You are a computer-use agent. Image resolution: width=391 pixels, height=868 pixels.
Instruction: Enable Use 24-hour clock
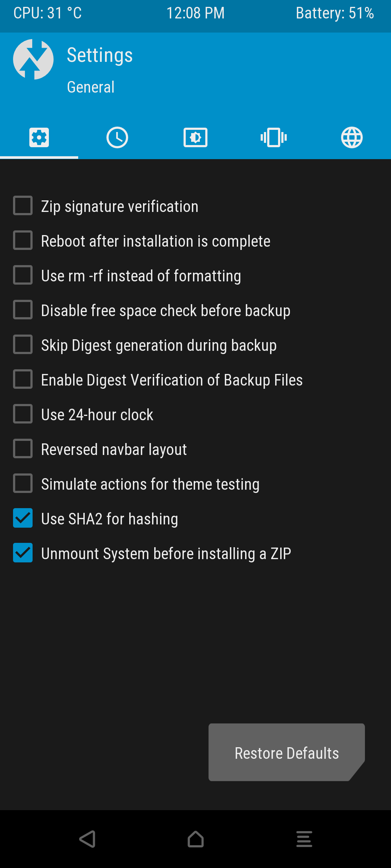click(x=23, y=414)
